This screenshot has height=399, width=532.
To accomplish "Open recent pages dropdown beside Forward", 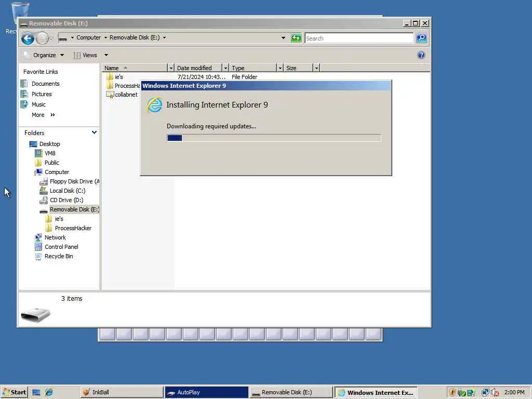I will coord(51,38).
